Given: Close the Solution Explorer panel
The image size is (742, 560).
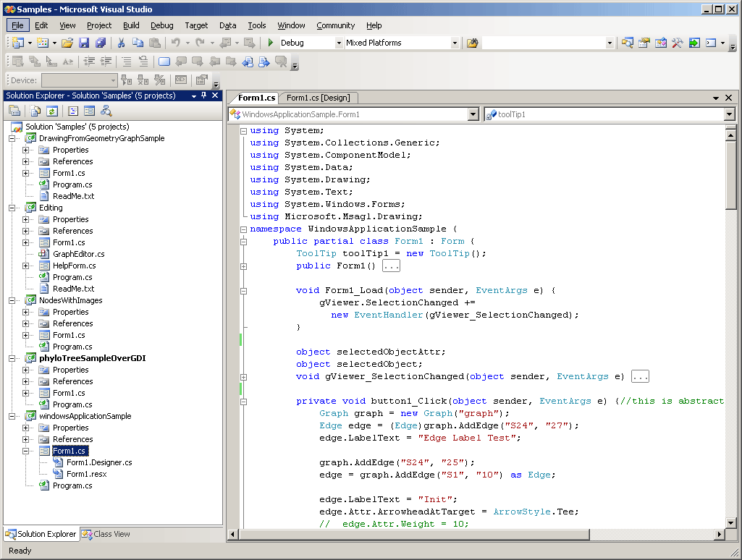Looking at the screenshot, I should [215, 96].
